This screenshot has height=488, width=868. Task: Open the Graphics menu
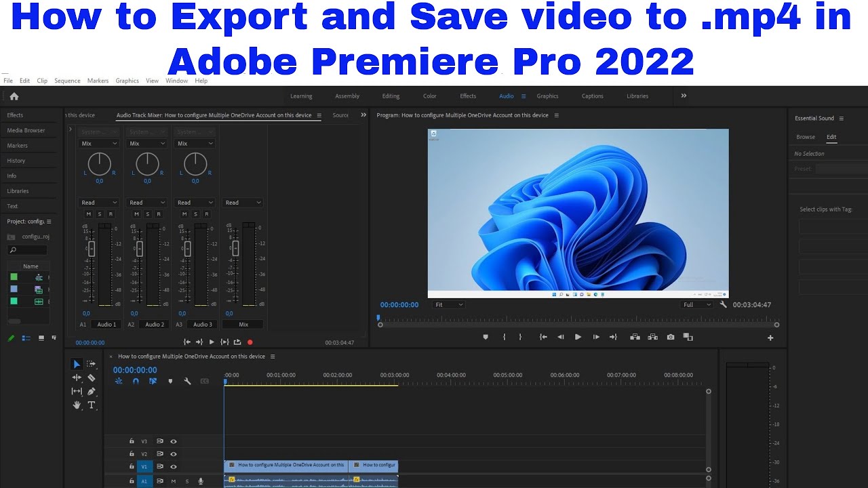coord(127,81)
